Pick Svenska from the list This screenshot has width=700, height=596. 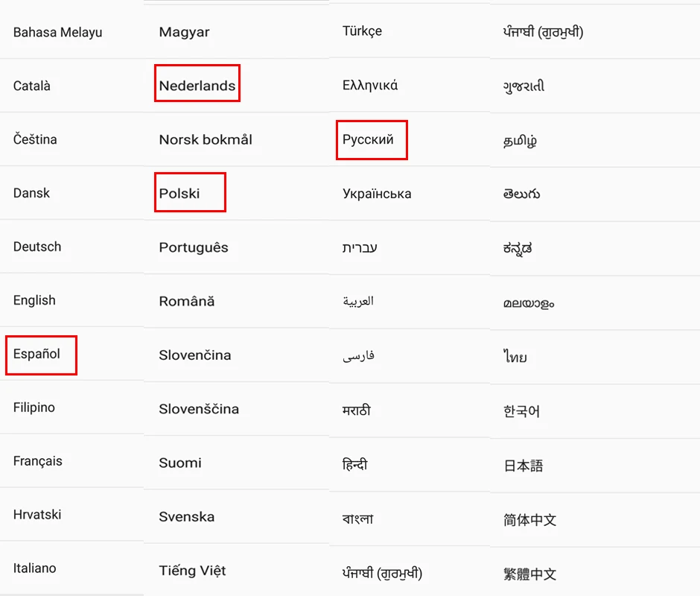coord(187,516)
